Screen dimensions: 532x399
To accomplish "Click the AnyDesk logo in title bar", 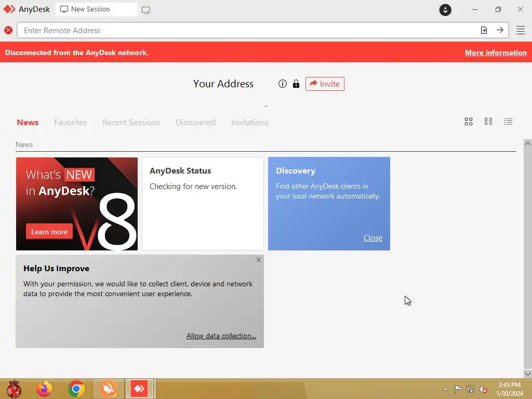I will [9, 9].
